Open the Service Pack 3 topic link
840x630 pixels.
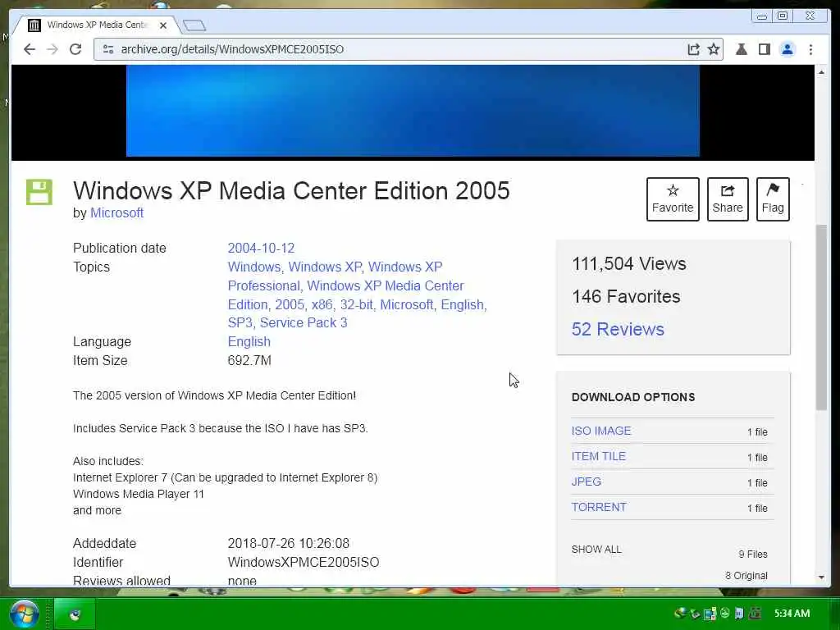[x=304, y=322]
